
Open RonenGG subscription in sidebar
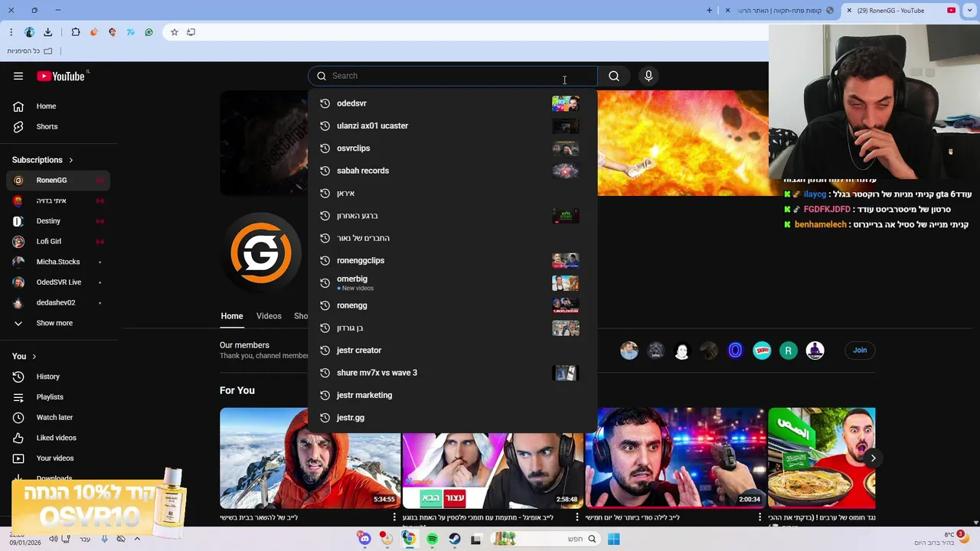(x=58, y=181)
